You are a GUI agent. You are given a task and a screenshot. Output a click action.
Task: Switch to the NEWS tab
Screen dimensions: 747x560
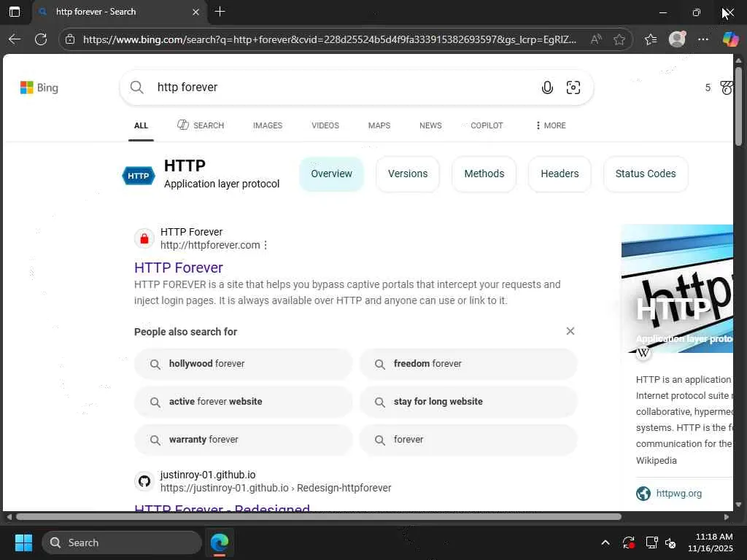tap(430, 125)
